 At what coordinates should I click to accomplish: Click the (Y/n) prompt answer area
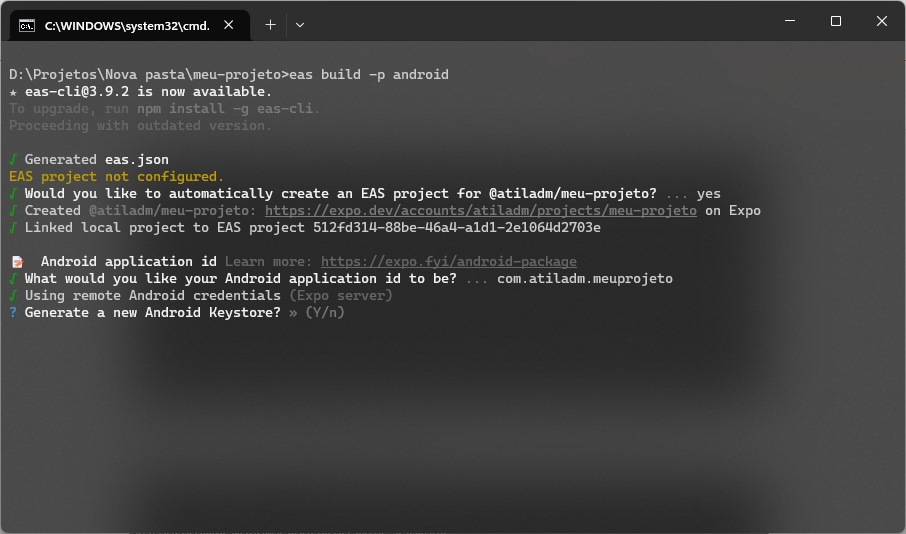coord(325,313)
